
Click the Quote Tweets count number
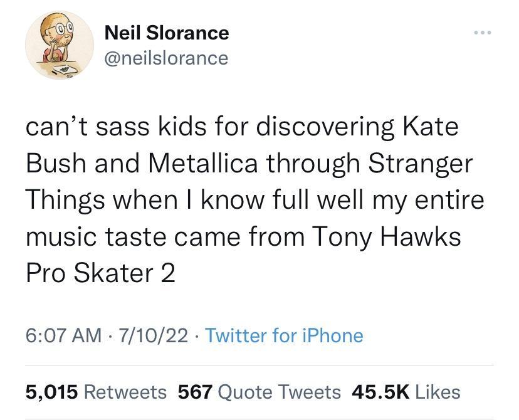tap(195, 391)
